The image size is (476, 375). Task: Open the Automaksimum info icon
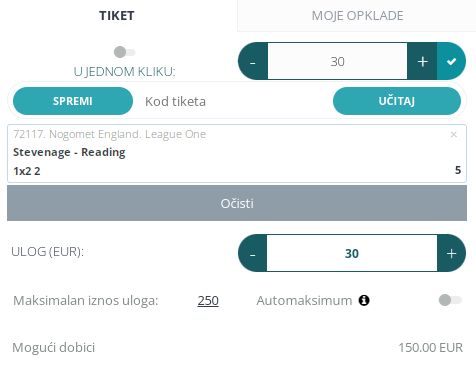click(x=364, y=300)
